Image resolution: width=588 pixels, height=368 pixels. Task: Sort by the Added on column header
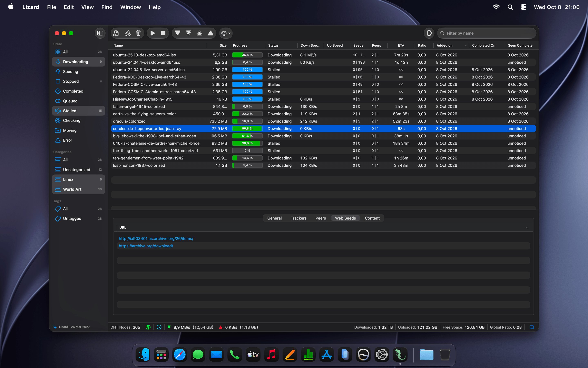coord(451,46)
